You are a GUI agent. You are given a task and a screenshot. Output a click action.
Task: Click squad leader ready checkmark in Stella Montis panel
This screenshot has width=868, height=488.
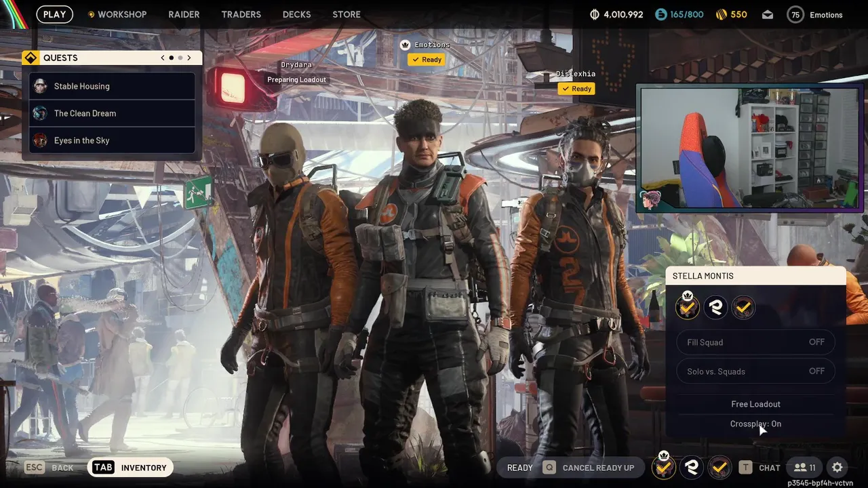[x=688, y=307]
